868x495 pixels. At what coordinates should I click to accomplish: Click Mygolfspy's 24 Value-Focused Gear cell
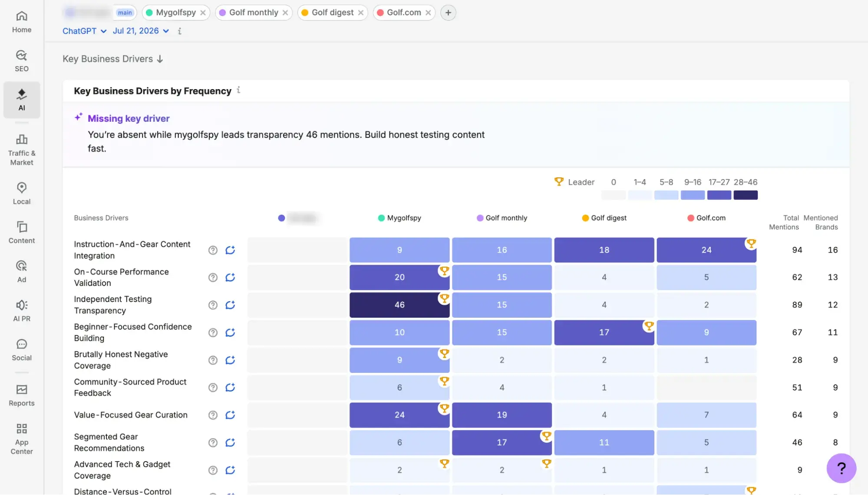399,415
